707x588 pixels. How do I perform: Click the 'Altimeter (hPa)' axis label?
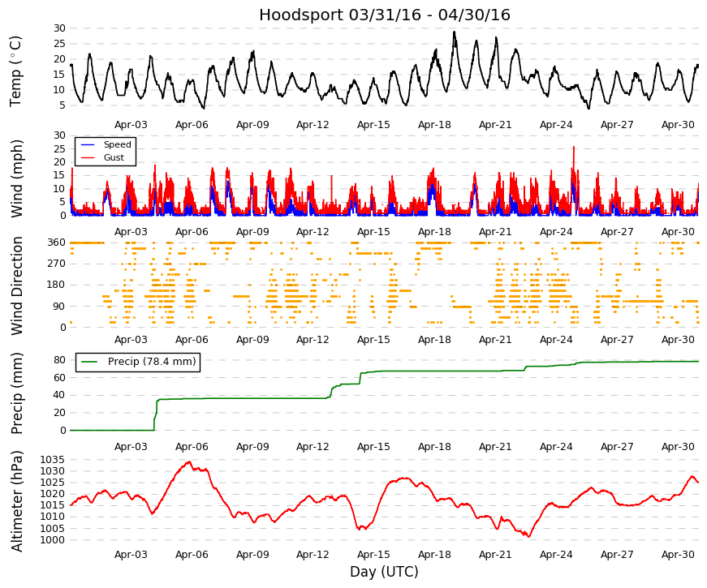pyautogui.click(x=16, y=501)
